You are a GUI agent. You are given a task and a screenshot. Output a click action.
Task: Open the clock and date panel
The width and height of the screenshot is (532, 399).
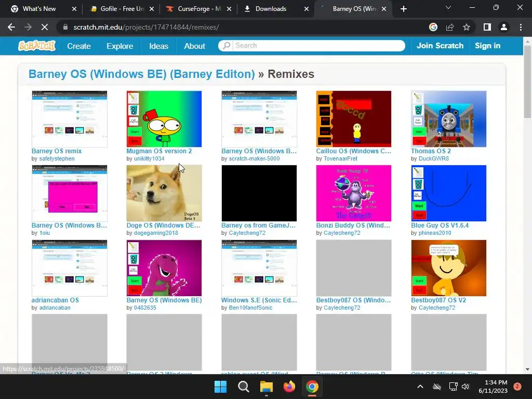[x=493, y=387]
